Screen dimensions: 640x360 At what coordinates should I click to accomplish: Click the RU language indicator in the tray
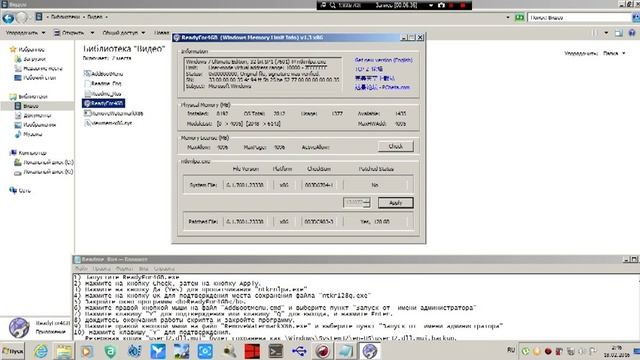[x=511, y=350]
